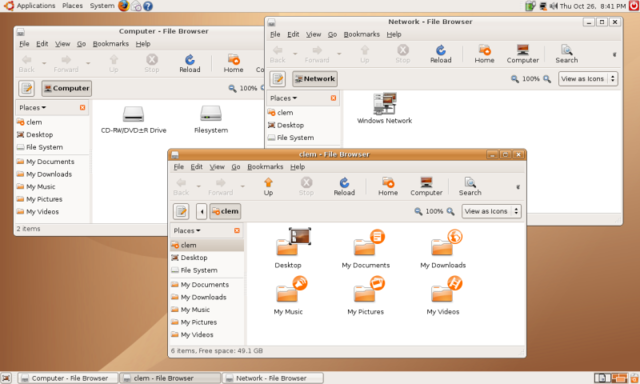Open the System menu in top panel
This screenshot has height=384, width=640.
click(102, 6)
